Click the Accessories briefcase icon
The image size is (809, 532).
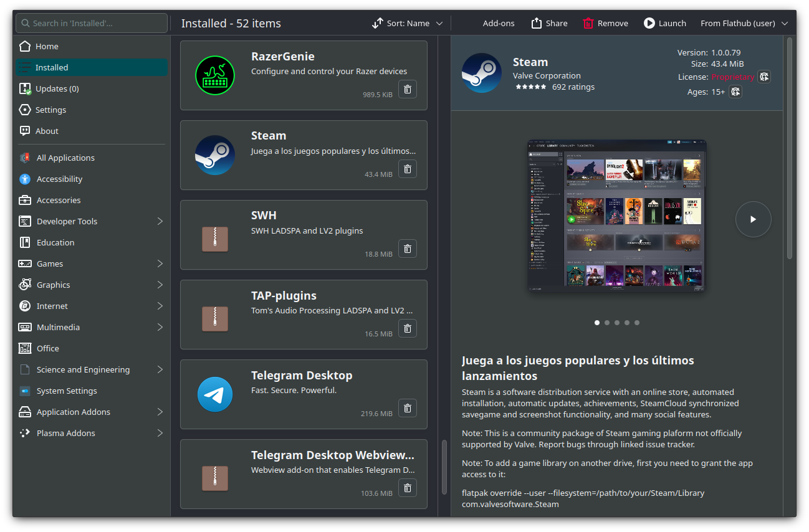(25, 200)
